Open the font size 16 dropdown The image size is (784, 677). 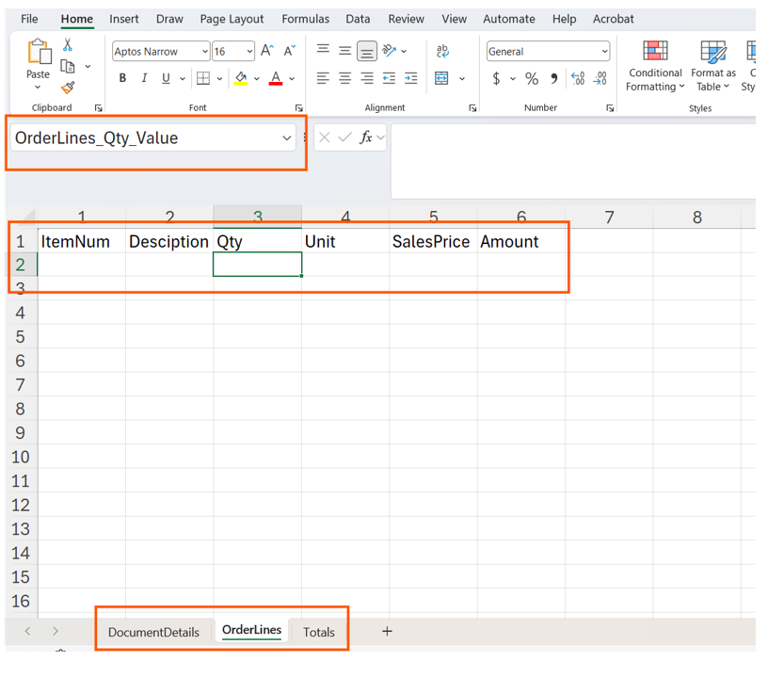[249, 51]
